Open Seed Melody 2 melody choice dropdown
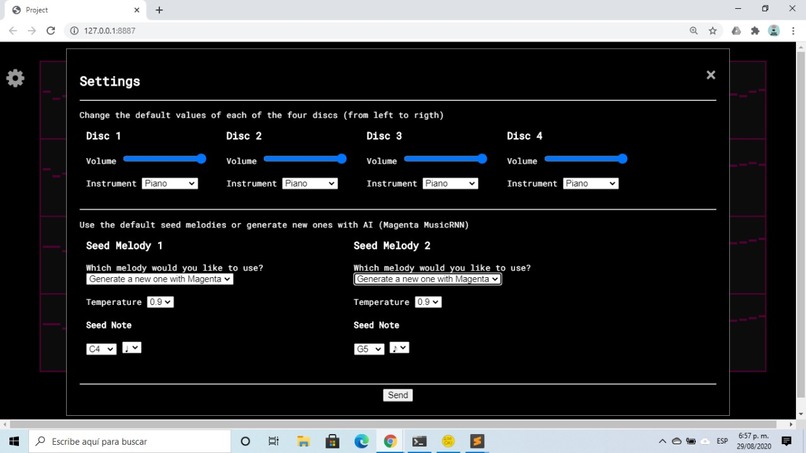806x453 pixels. pyautogui.click(x=427, y=279)
